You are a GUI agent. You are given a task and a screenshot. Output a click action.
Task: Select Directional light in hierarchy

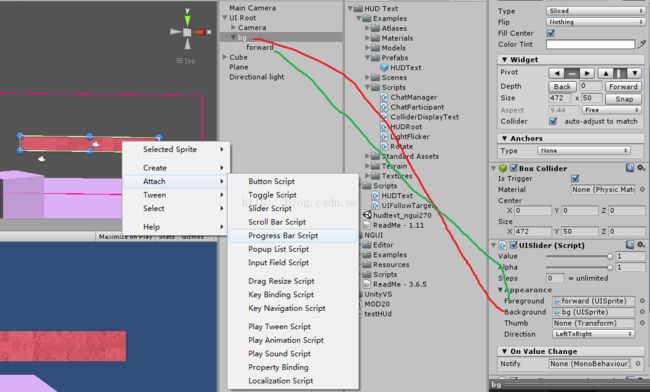click(257, 77)
